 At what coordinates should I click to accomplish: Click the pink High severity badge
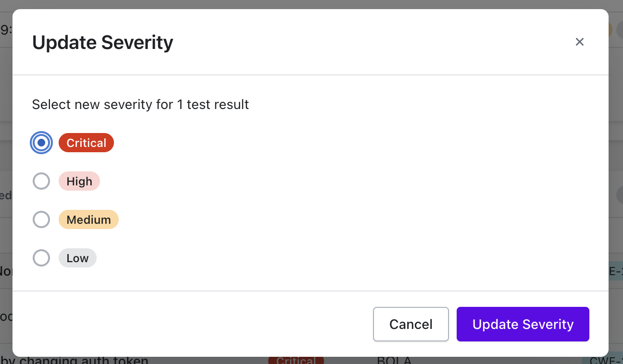79,181
